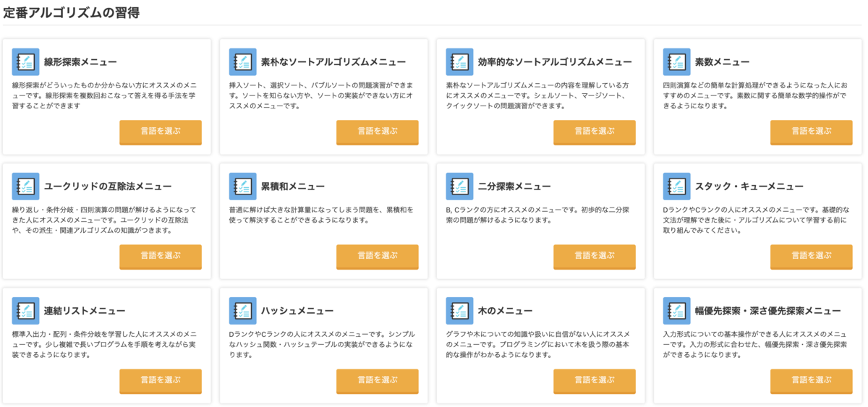Screen dimensions: 868x407
Task: Open the 累積和メニュー title link
Action: (x=292, y=187)
